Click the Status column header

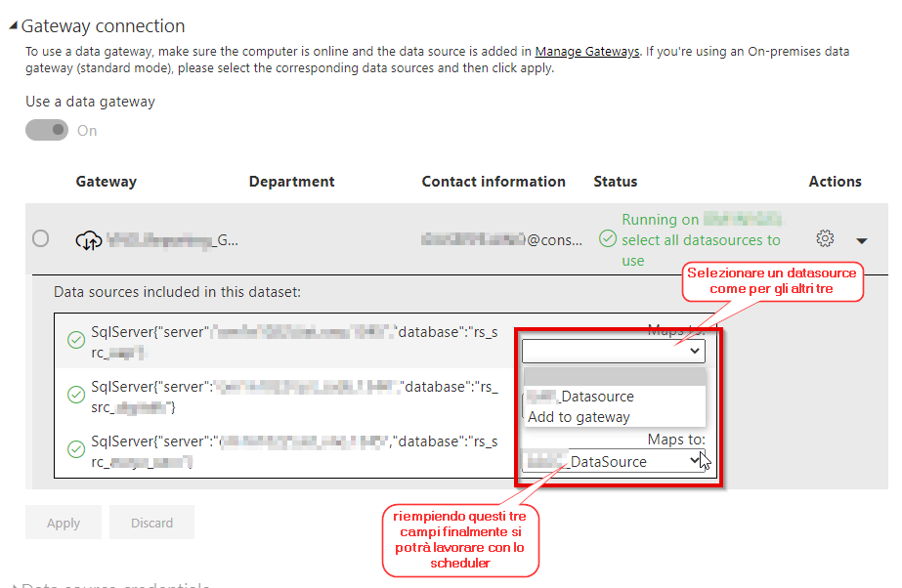pos(615,182)
